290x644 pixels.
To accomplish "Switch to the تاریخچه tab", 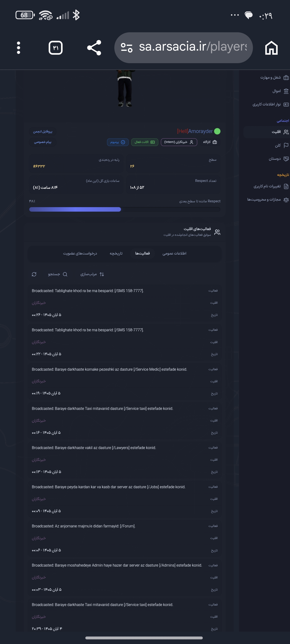I will click(116, 253).
